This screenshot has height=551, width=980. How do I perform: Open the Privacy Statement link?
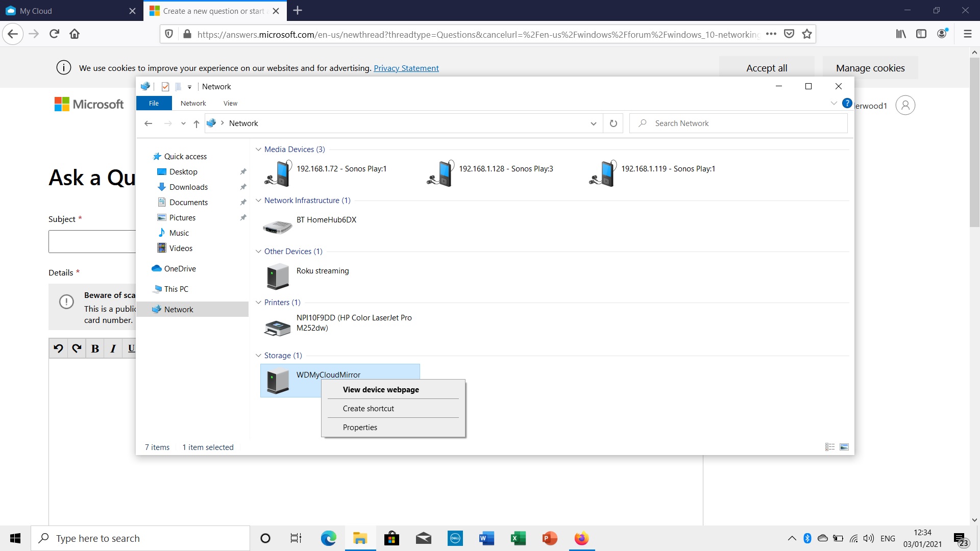click(x=406, y=68)
